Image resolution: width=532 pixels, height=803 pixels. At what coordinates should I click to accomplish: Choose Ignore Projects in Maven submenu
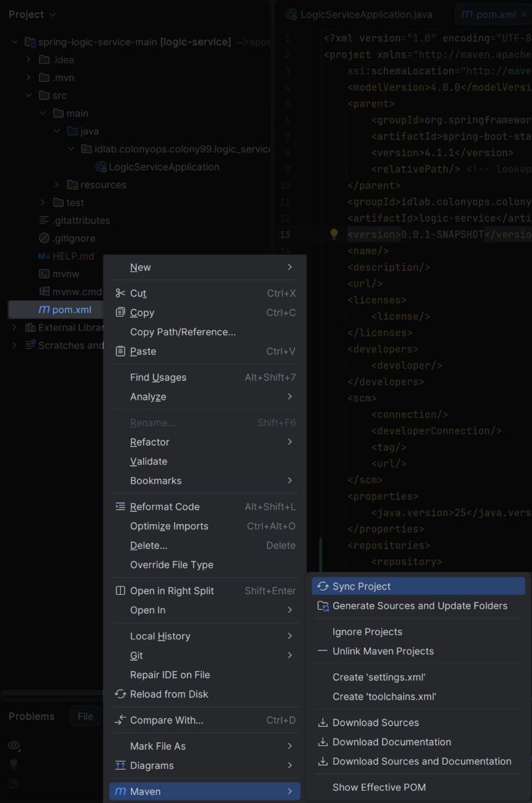(418, 631)
